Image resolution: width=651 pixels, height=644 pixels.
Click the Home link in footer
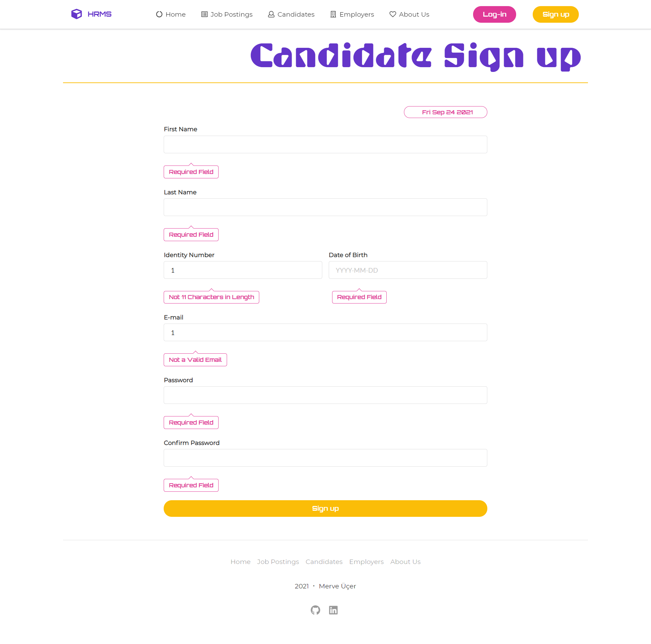[x=240, y=561]
